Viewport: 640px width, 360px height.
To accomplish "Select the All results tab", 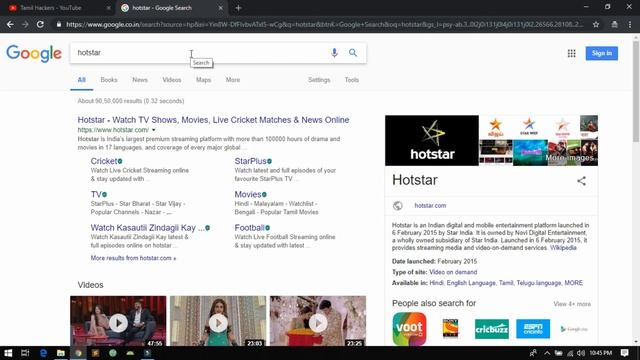I will [82, 80].
